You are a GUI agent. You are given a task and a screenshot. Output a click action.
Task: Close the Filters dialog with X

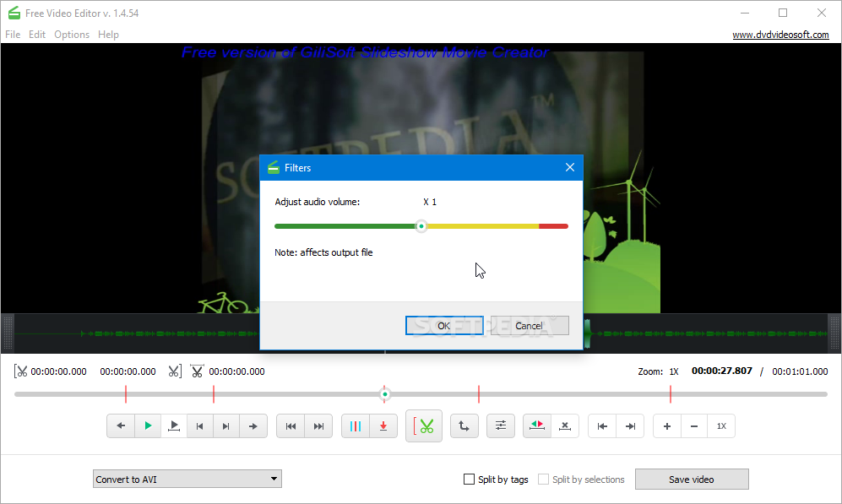(x=570, y=167)
